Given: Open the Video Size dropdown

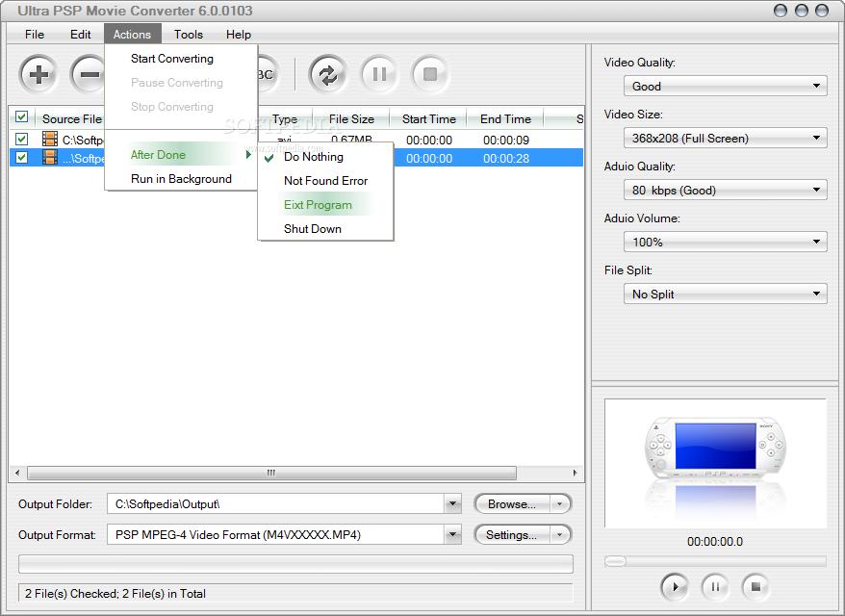Looking at the screenshot, I should pos(726,138).
